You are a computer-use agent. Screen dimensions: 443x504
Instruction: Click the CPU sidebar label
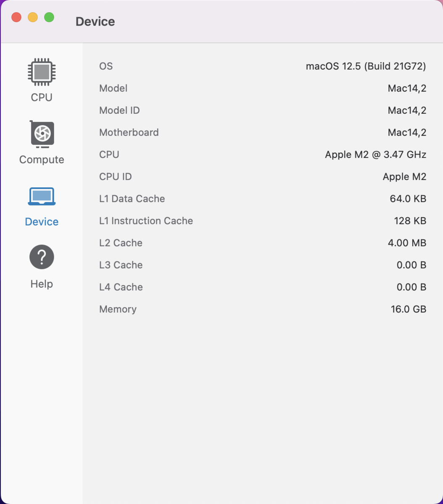tap(42, 97)
